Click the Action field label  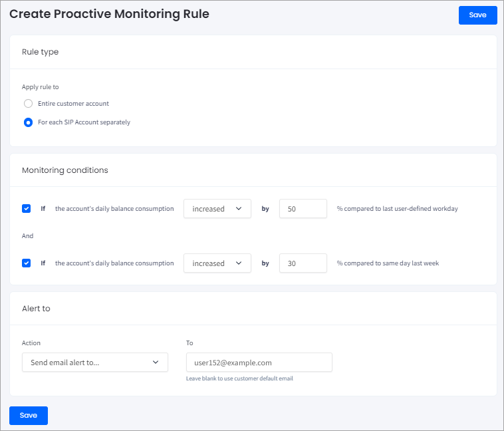click(x=31, y=343)
